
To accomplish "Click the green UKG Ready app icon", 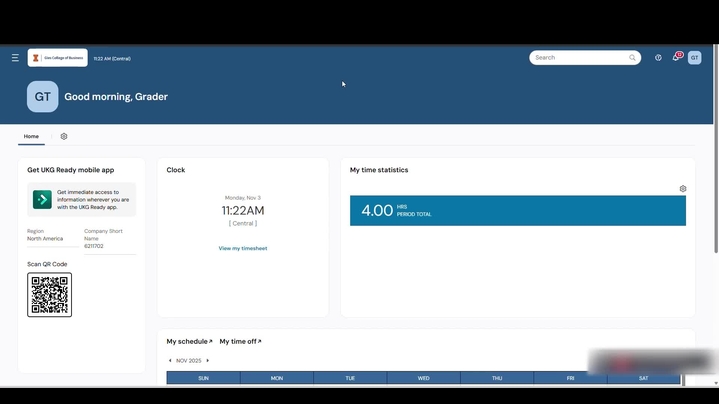I will [x=42, y=199].
